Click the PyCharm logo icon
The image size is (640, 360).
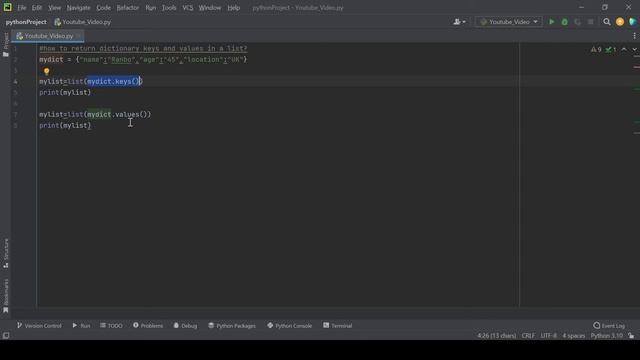pyautogui.click(x=7, y=7)
